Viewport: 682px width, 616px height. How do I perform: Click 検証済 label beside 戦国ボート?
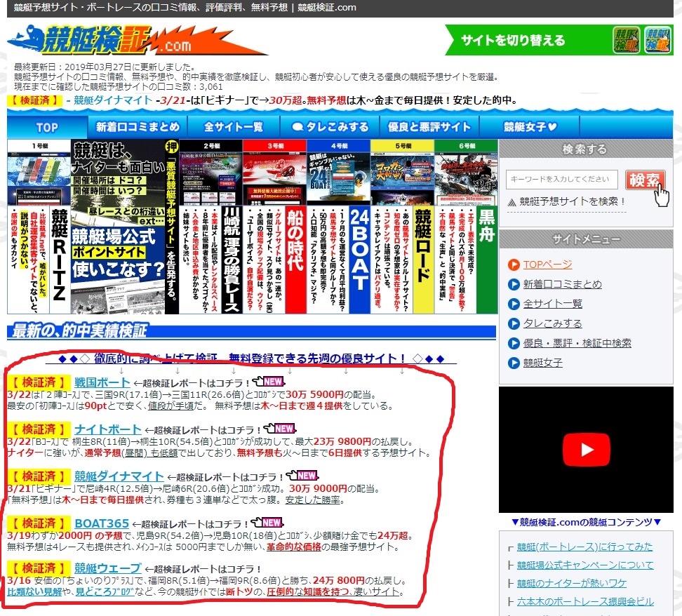tap(39, 382)
